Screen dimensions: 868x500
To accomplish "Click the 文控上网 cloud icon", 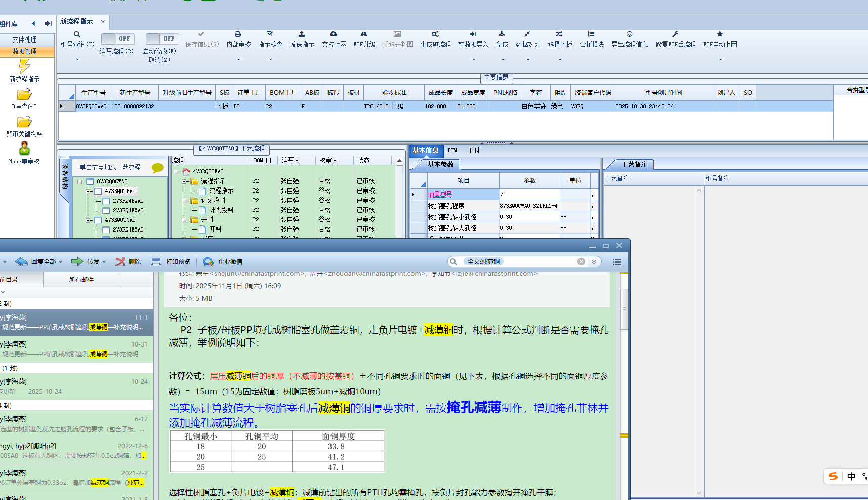I will [334, 34].
